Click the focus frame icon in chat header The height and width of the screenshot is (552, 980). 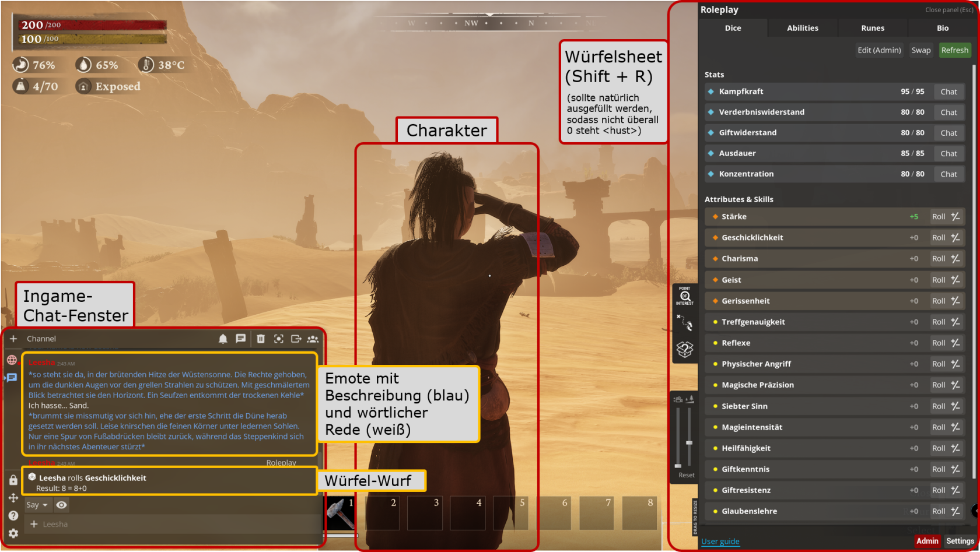pyautogui.click(x=279, y=339)
